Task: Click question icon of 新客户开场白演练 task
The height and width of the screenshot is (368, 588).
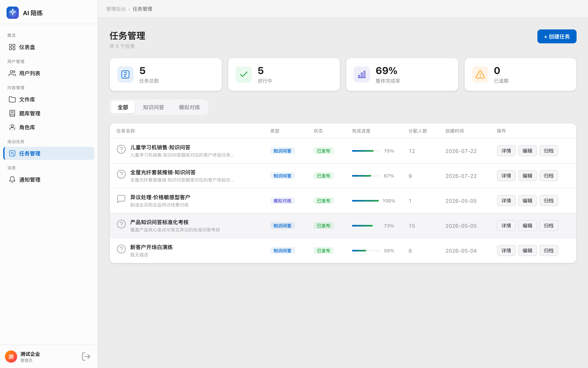Action: (121, 249)
